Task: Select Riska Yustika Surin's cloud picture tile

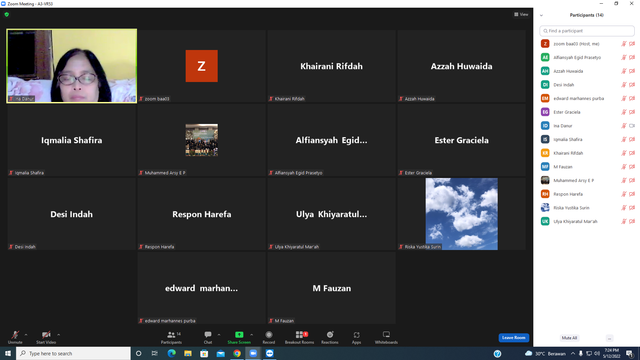Action: tap(461, 214)
